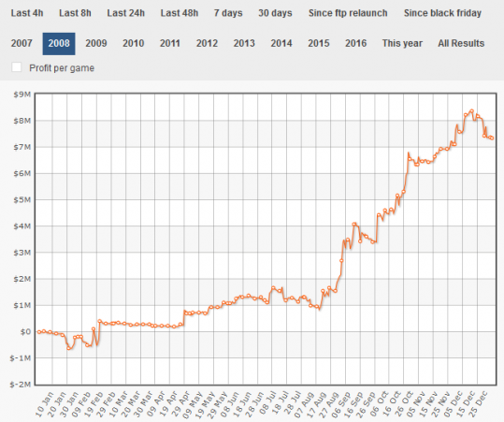The height and width of the screenshot is (422, 504).
Task: Switch to Last 24h results
Action: pyautogui.click(x=125, y=13)
